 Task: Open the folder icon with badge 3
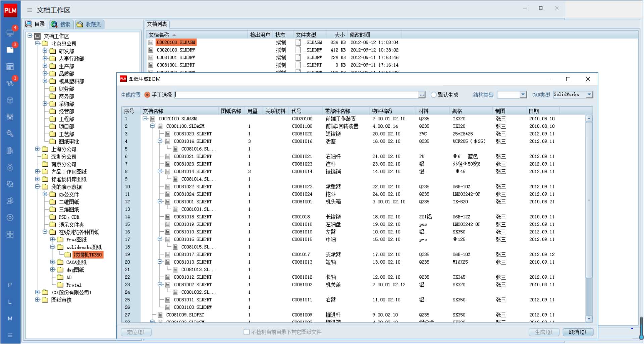pyautogui.click(x=10, y=50)
